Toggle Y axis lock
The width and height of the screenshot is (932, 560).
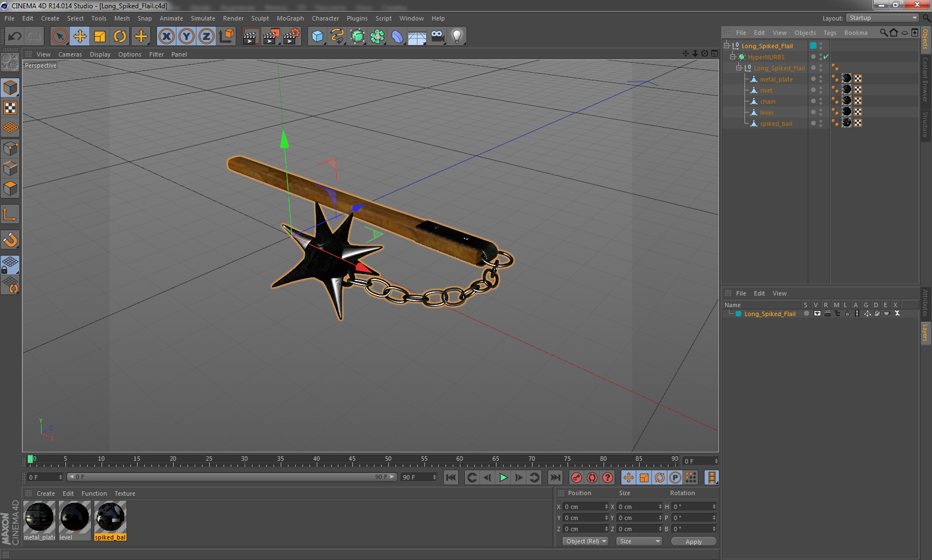186,37
